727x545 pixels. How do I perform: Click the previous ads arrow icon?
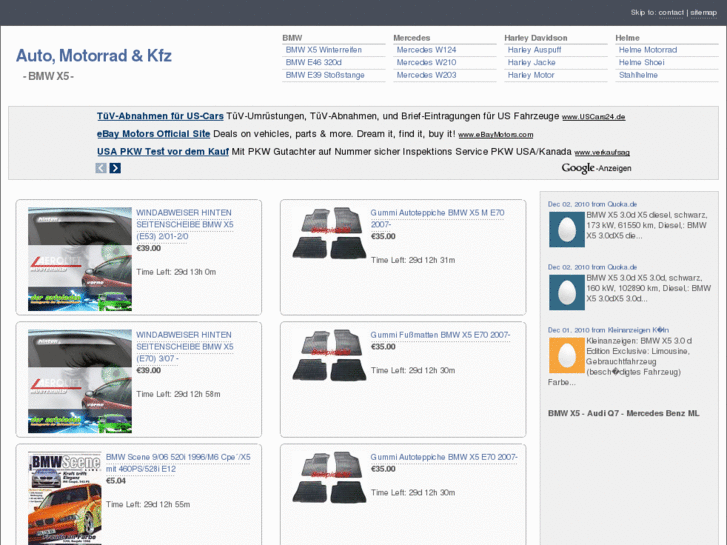[x=101, y=168]
